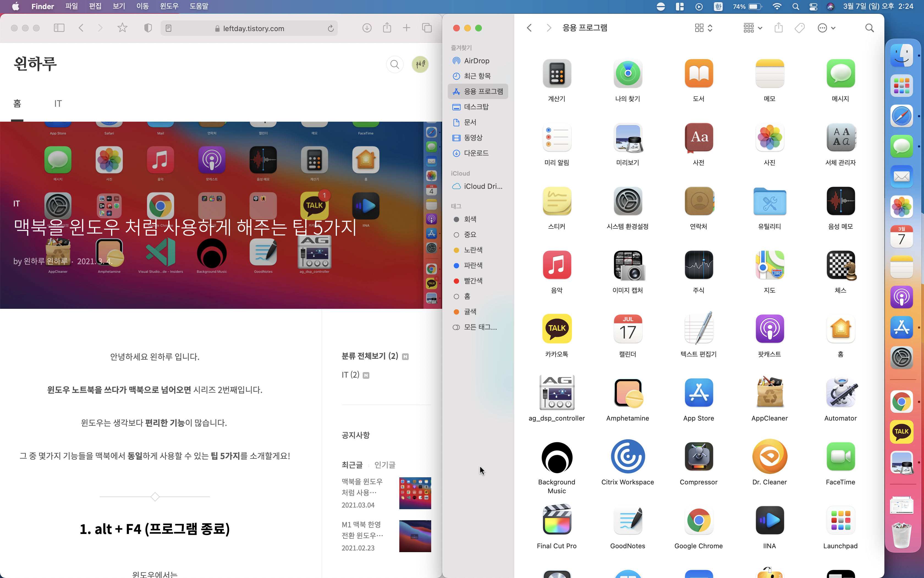Switch to the 인기글 tab on blog

coord(385,465)
